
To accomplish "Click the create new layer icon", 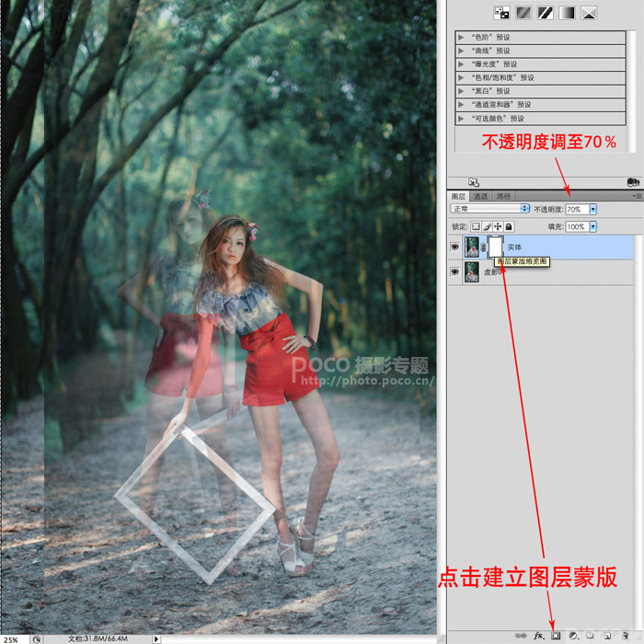I will coord(607,636).
